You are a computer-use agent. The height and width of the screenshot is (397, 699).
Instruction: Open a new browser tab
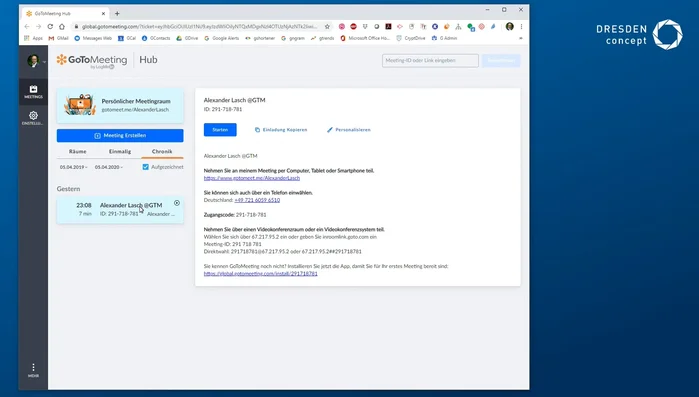click(x=117, y=14)
